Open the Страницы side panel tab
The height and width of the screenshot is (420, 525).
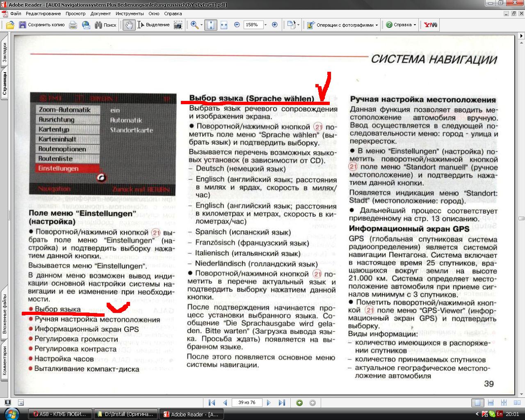(x=5, y=84)
